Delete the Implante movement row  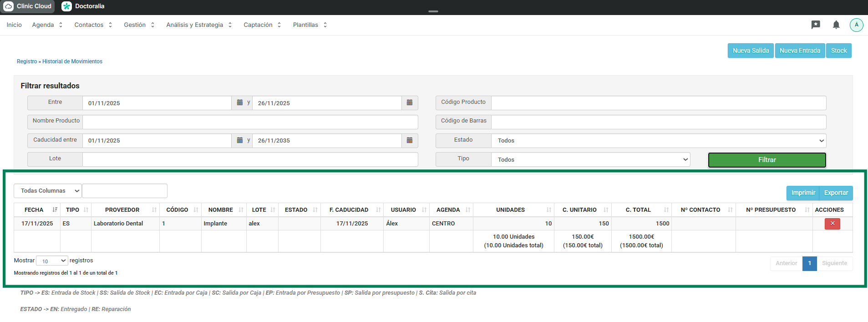832,224
